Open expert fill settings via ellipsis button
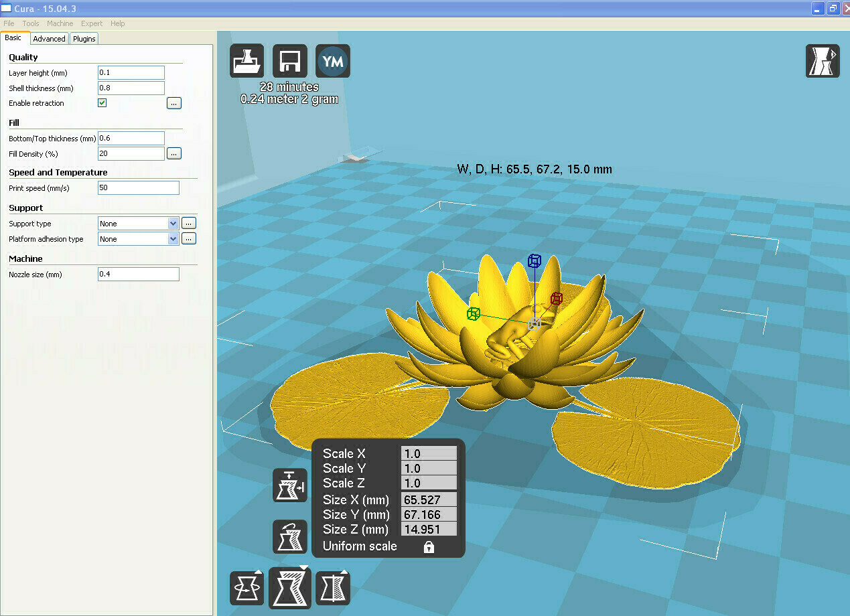 click(173, 153)
